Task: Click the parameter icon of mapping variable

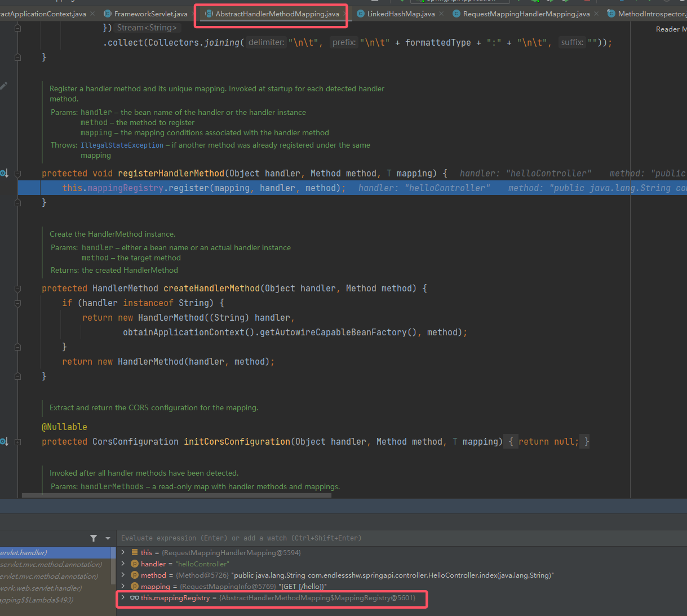Action: point(135,586)
